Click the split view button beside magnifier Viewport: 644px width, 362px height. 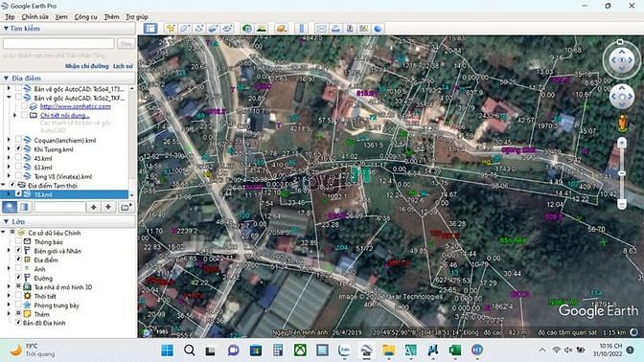click(24, 207)
